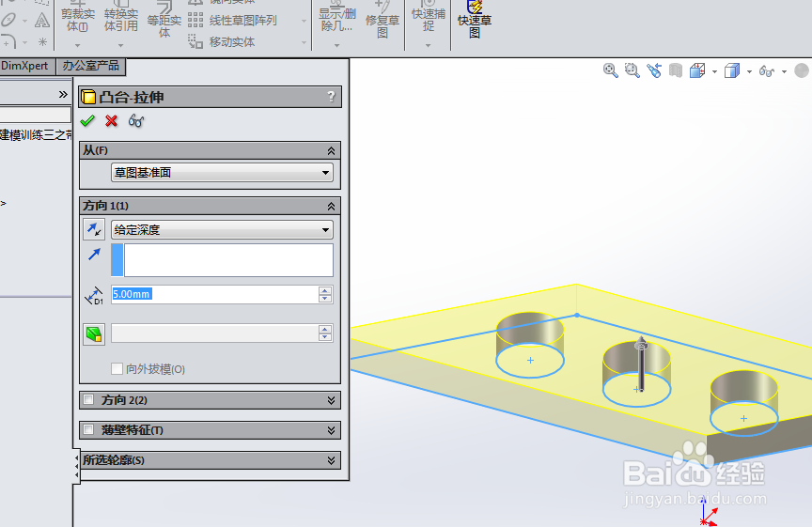Click the draft angle field
Screen dimensions: 812x527
[x=215, y=333]
